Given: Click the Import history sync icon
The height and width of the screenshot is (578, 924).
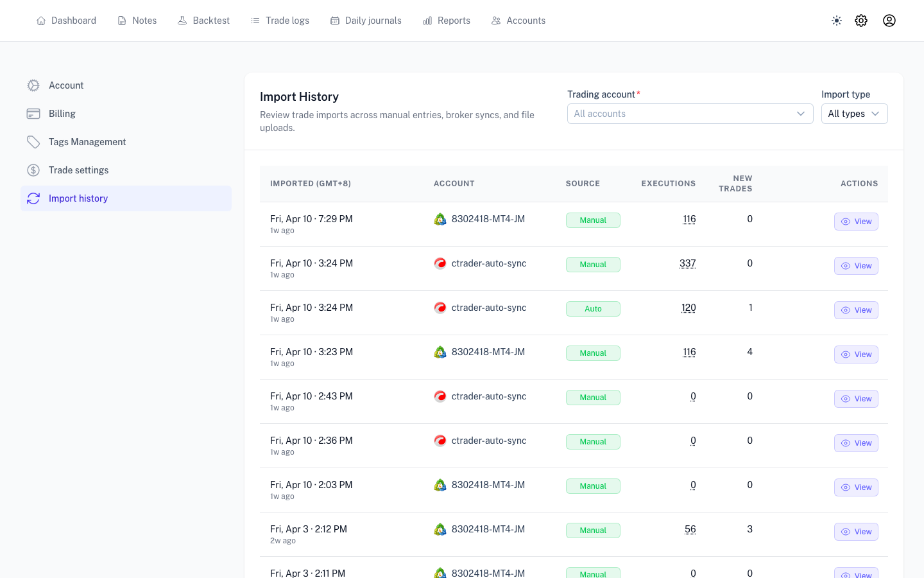Looking at the screenshot, I should (33, 198).
